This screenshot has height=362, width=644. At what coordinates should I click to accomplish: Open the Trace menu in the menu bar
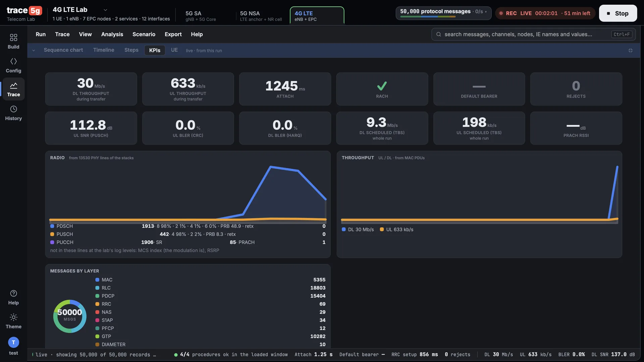click(x=62, y=34)
